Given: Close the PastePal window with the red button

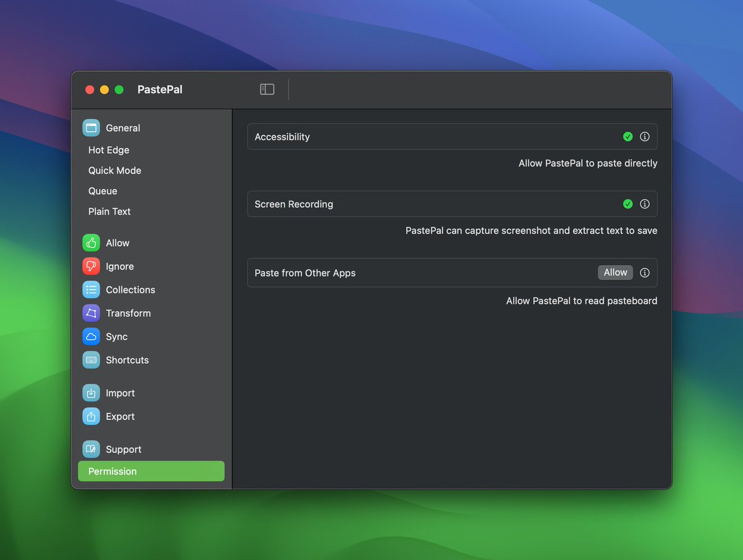Looking at the screenshot, I should coord(90,90).
